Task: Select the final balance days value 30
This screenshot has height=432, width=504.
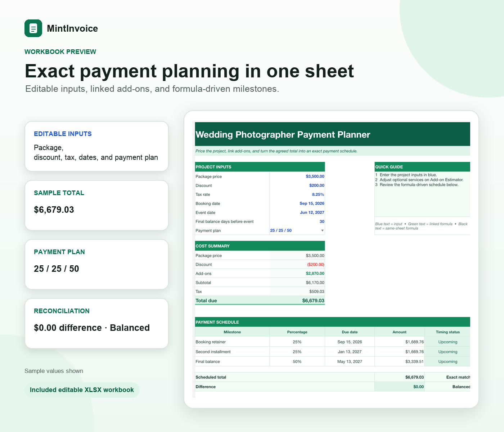Action: pos(322,221)
